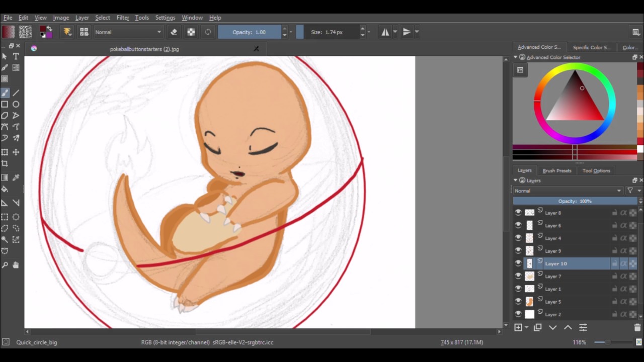Open the layer filter dropdown
This screenshot has width=644, height=362.
coord(632,191)
